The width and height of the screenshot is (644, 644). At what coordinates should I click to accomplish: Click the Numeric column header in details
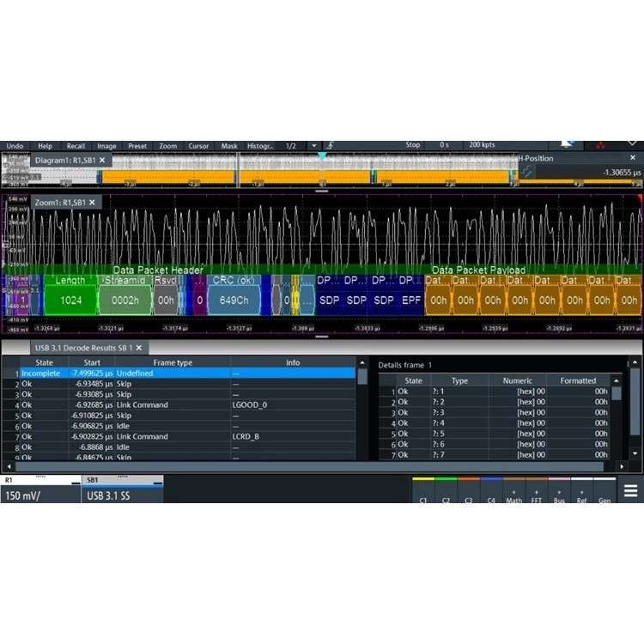point(517,380)
